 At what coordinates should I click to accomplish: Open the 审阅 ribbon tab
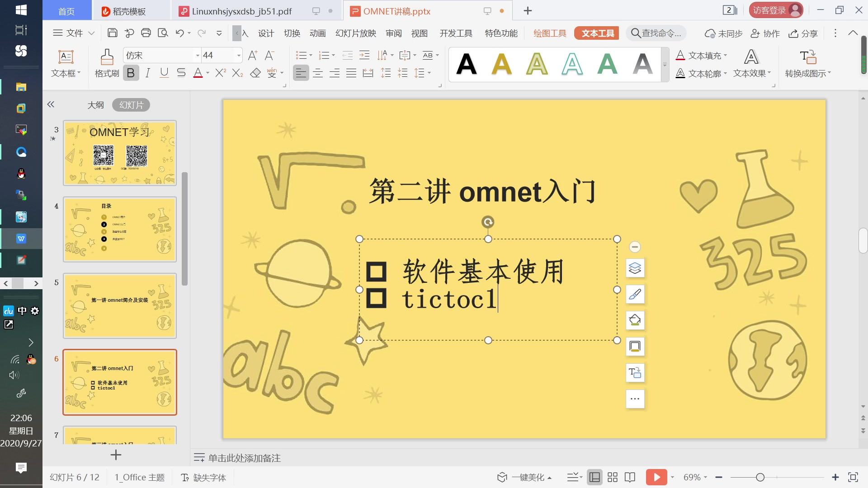tap(394, 33)
